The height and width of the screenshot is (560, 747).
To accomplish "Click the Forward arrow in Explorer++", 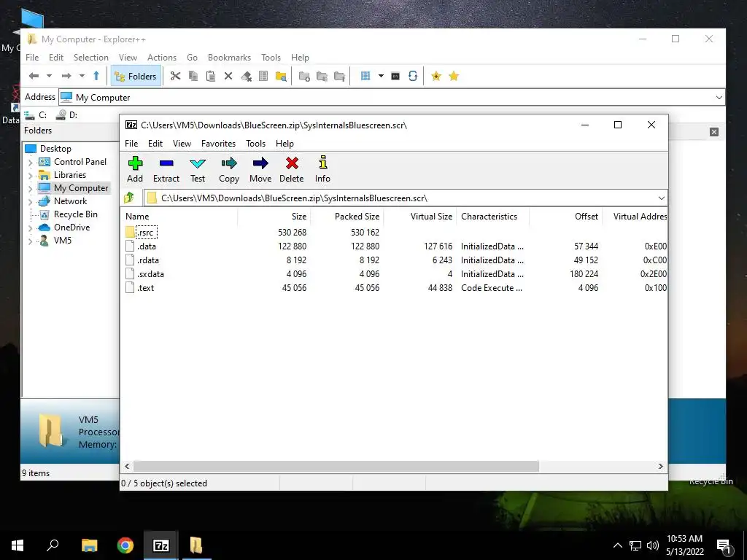I will [x=66, y=76].
